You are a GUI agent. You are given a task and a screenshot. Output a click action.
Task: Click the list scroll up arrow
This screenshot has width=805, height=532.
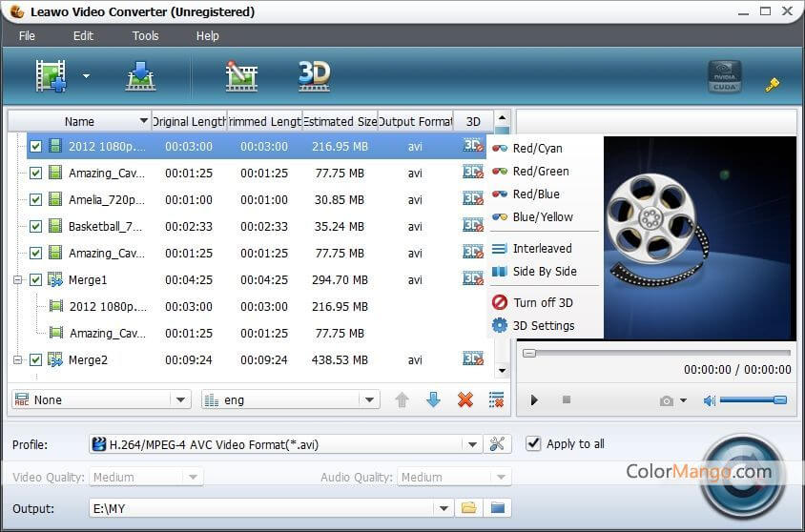502,117
